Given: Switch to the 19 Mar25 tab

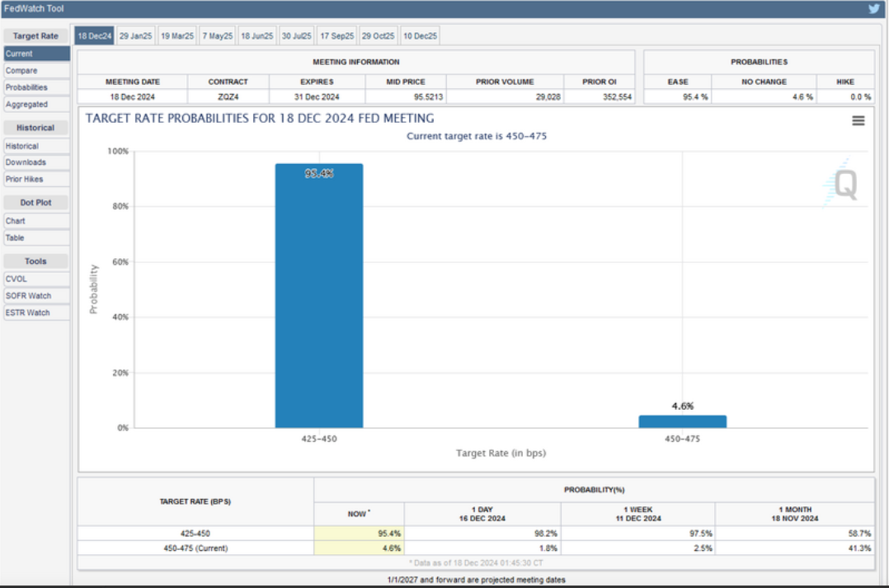Looking at the screenshot, I should click(177, 36).
